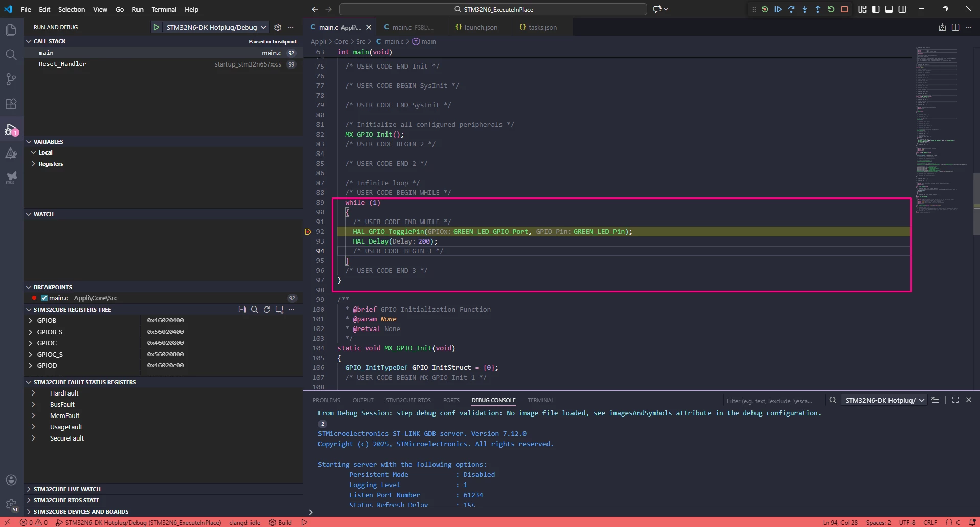980x527 pixels.
Task: Click breakpoint marker at line 92
Action: (x=308, y=232)
